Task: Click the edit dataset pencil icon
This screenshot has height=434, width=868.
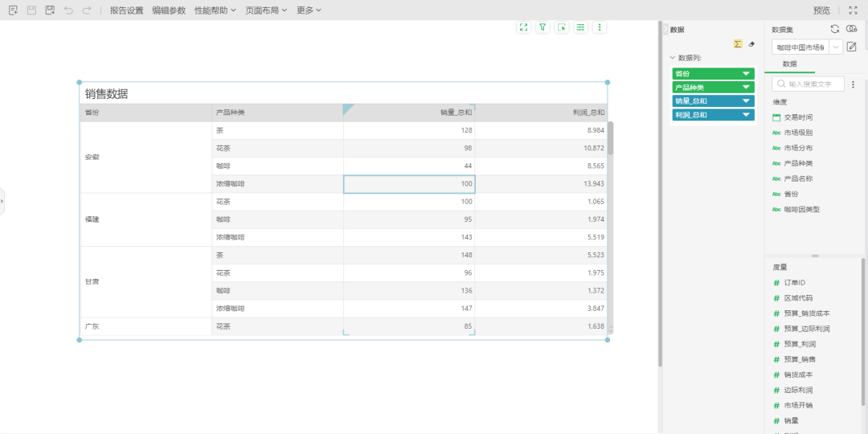Action: [x=852, y=47]
